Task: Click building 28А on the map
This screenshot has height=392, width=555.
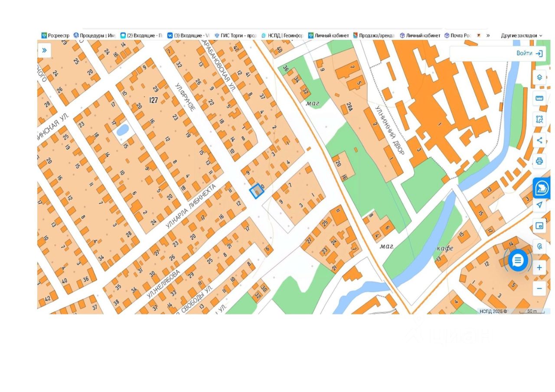Action: pyautogui.click(x=349, y=107)
